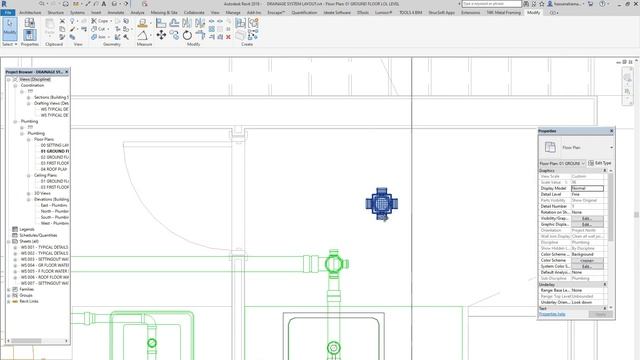Screen dimensions: 640x360
Task: Select the Offset tool
Action: point(174,23)
